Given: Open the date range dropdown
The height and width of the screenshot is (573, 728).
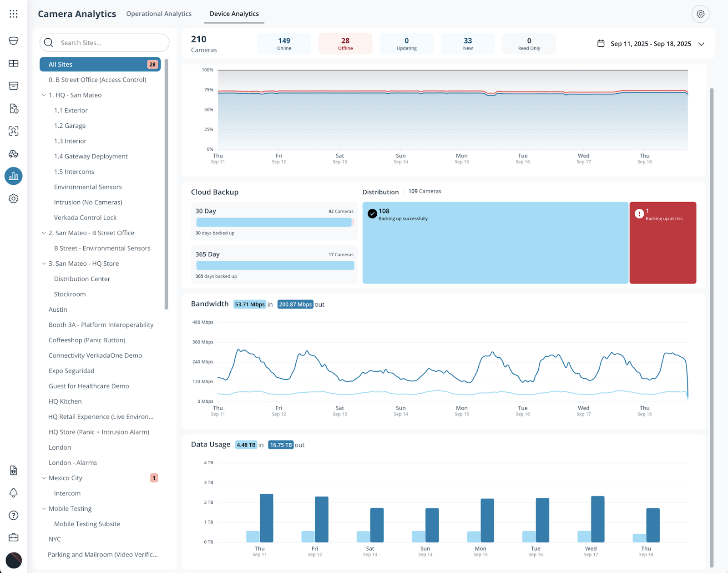Looking at the screenshot, I should [651, 44].
